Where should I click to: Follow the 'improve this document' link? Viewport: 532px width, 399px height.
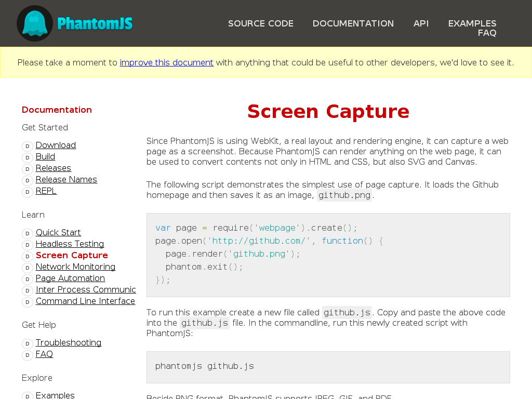pos(167,62)
